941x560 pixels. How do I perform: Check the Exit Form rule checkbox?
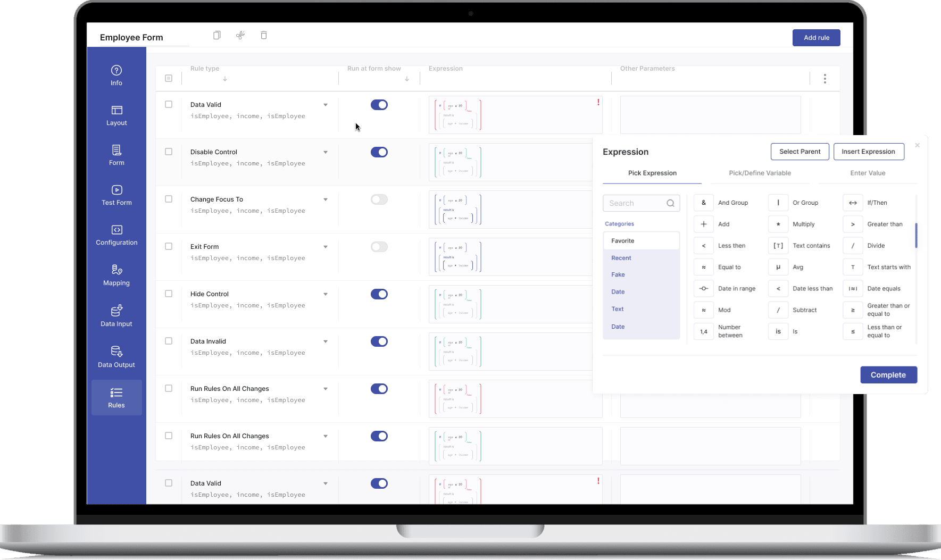(x=169, y=246)
